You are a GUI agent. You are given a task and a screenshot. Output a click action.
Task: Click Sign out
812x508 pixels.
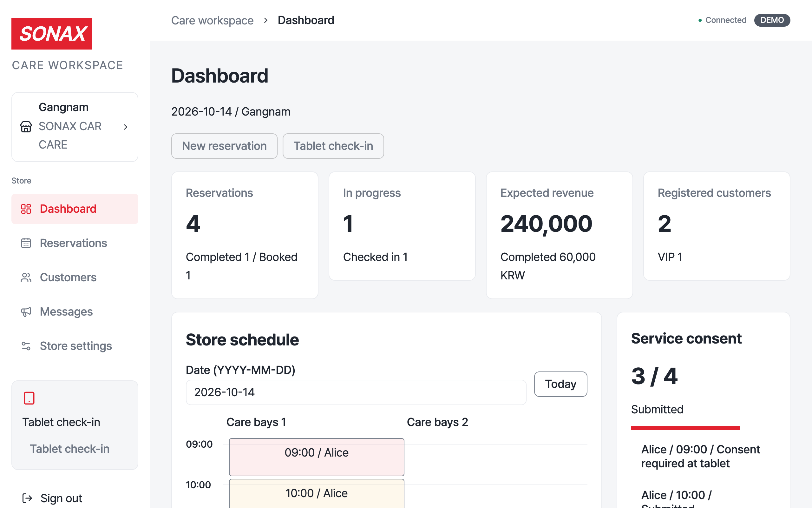[61, 498]
